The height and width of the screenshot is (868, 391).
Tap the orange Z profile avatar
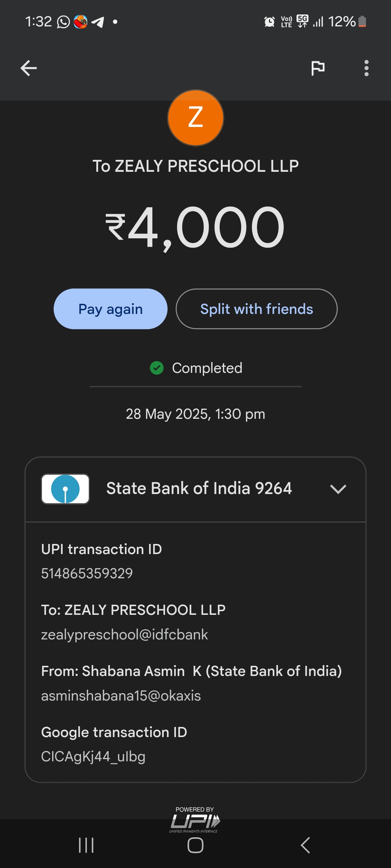click(x=195, y=118)
